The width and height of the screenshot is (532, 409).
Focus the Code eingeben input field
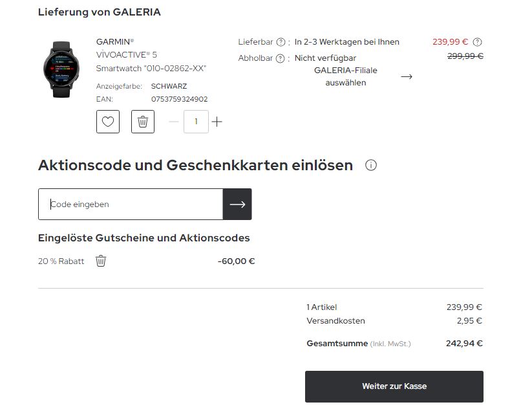[131, 204]
